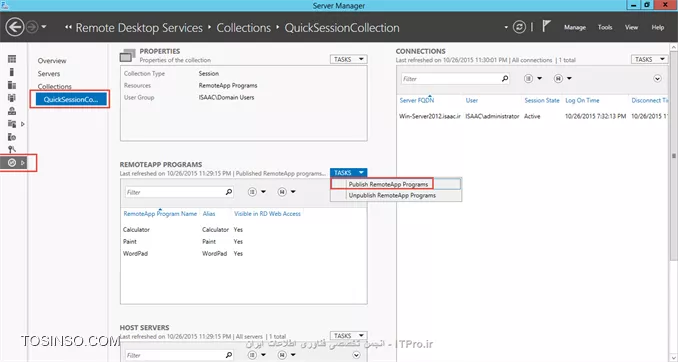Click the search magnifier in RemoteApp Programs filter
This screenshot has height=362, width=678.
click(229, 192)
